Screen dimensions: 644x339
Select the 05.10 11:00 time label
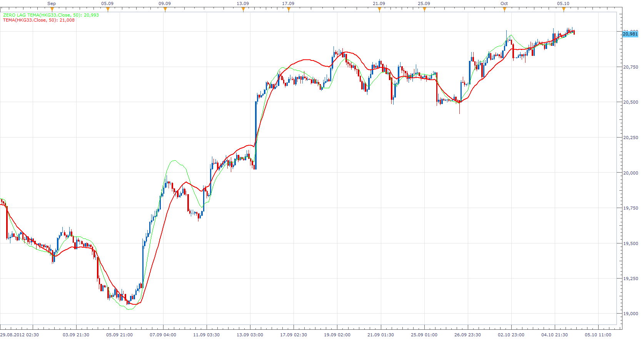coord(598,334)
